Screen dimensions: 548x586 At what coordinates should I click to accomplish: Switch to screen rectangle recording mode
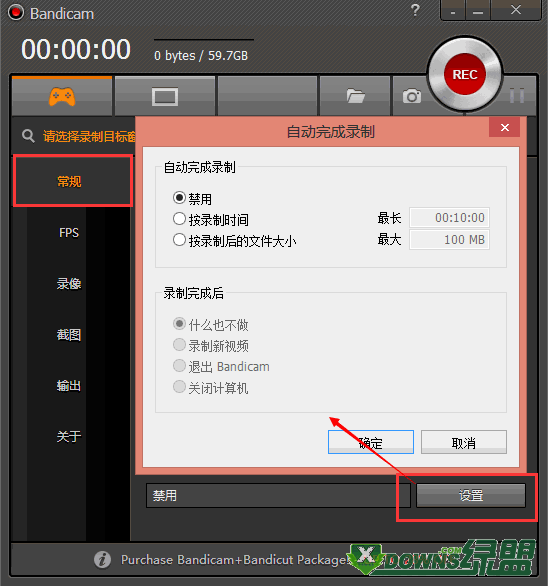[164, 97]
